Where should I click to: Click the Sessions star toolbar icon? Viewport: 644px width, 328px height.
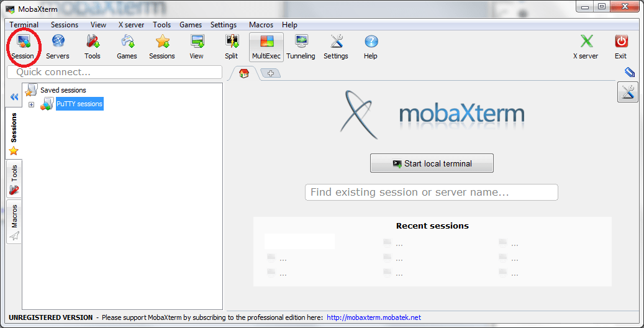tap(162, 47)
